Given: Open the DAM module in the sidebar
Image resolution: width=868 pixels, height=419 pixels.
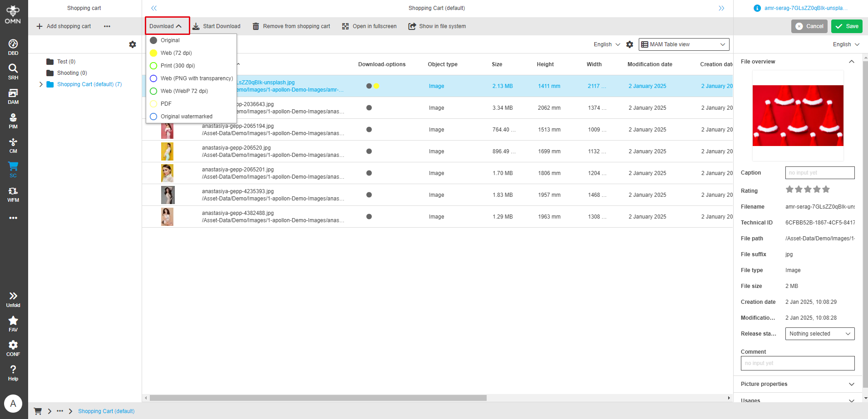Looking at the screenshot, I should click(x=13, y=96).
